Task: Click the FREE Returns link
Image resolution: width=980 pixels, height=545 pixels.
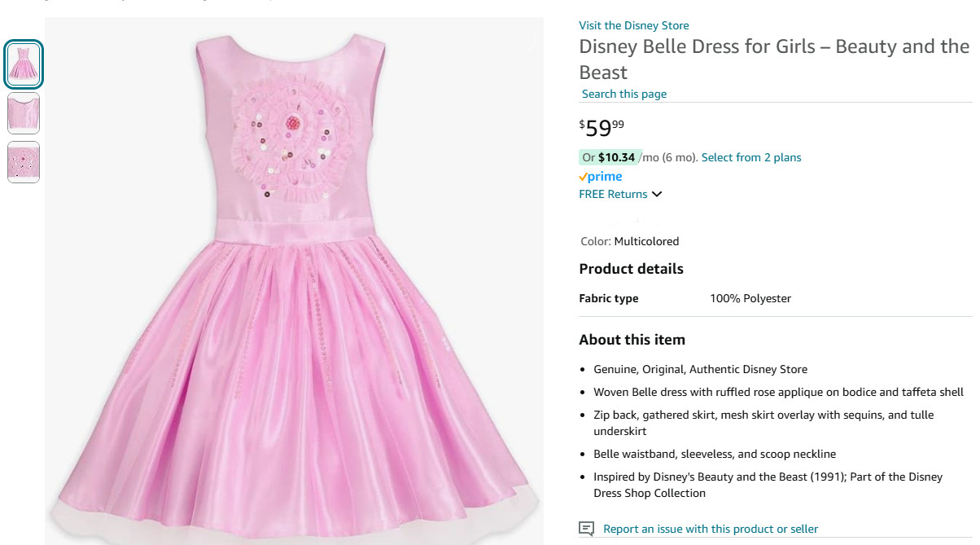Action: point(612,194)
